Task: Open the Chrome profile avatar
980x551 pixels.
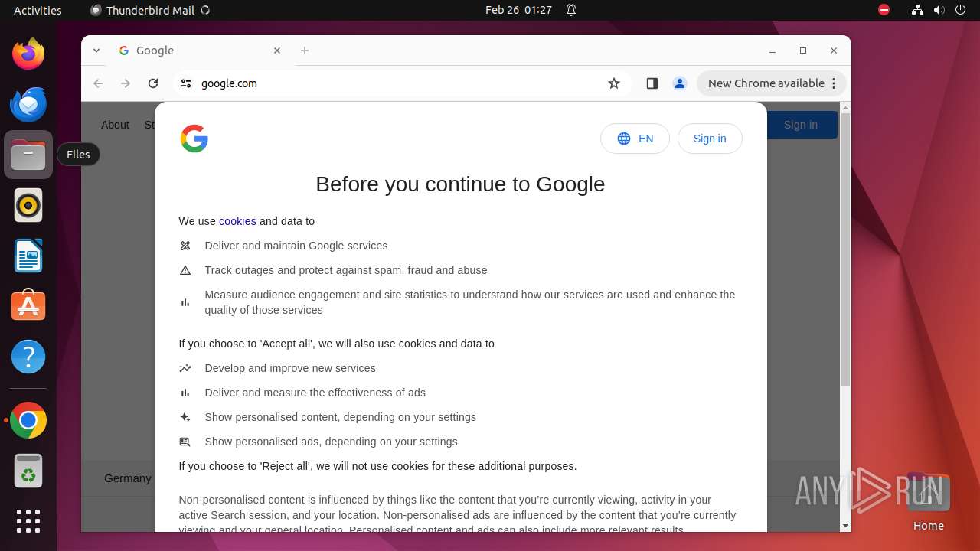Action: [680, 83]
